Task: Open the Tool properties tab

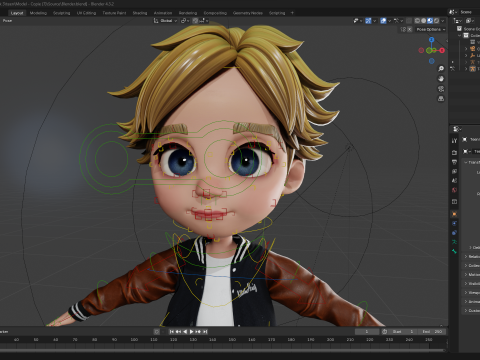Action: click(454, 141)
